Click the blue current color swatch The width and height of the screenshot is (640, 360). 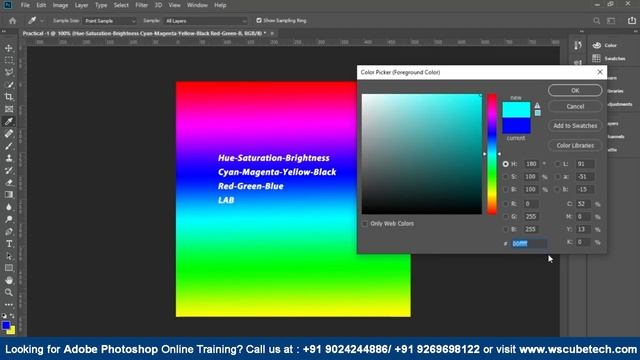point(516,126)
